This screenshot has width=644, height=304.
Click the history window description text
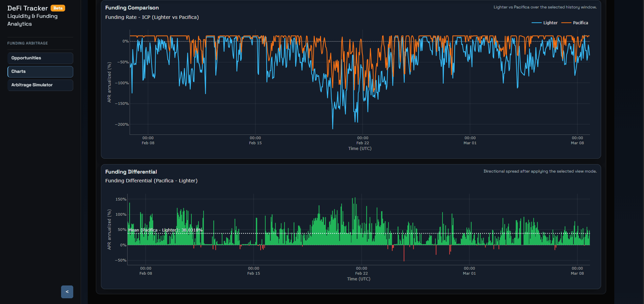pyautogui.click(x=544, y=7)
